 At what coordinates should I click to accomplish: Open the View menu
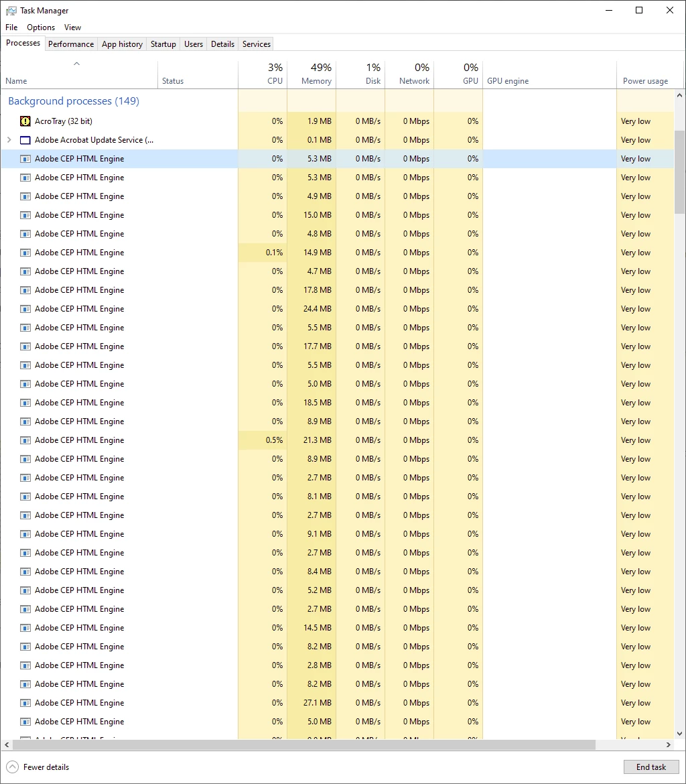tap(72, 27)
